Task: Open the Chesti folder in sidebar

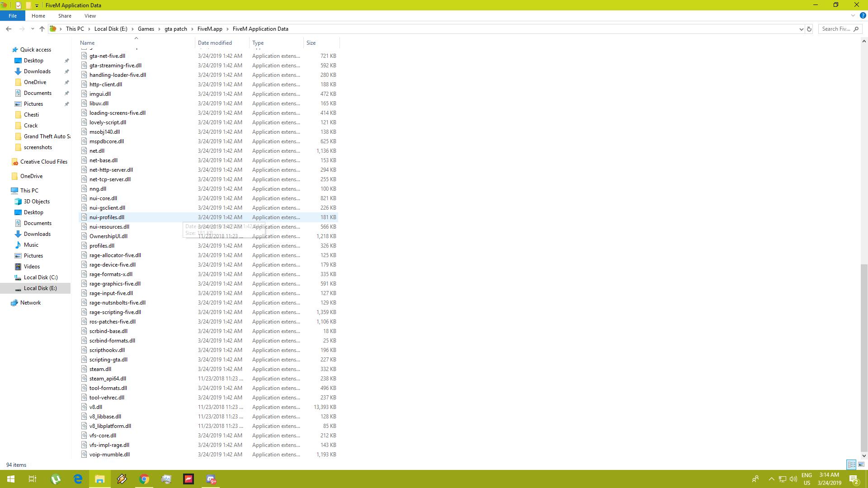Action: pyautogui.click(x=31, y=115)
